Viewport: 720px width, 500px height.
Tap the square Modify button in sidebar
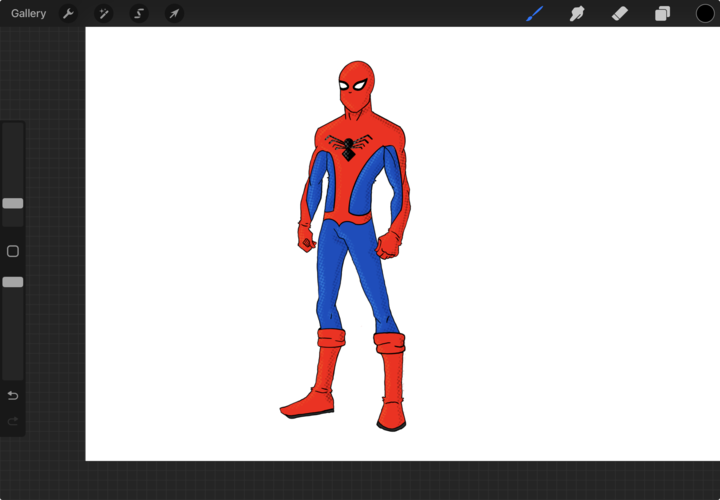(13, 251)
